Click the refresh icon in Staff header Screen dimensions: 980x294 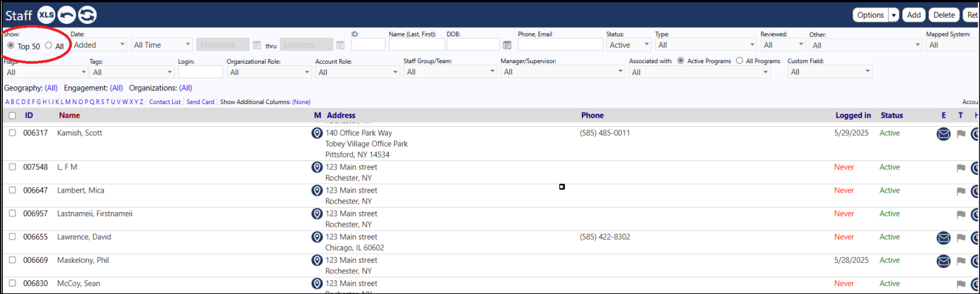pos(87,15)
